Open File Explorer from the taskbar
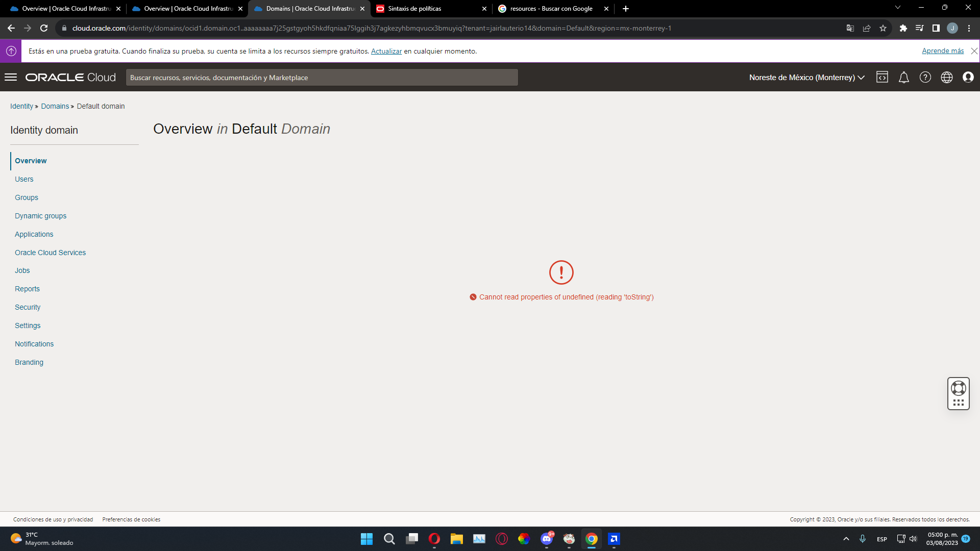Viewport: 980px width, 551px height. coord(456,539)
